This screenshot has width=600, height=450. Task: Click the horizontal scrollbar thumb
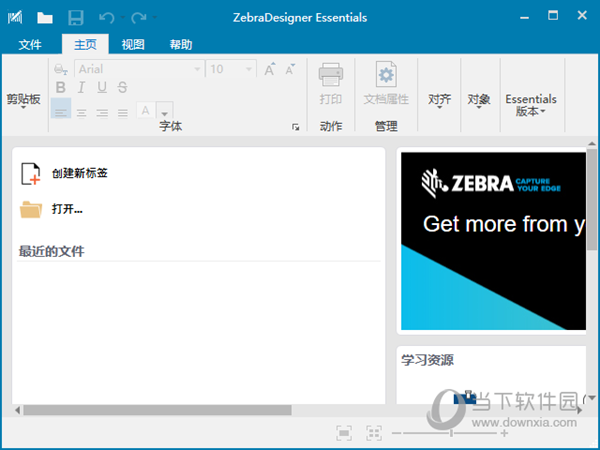point(157,410)
